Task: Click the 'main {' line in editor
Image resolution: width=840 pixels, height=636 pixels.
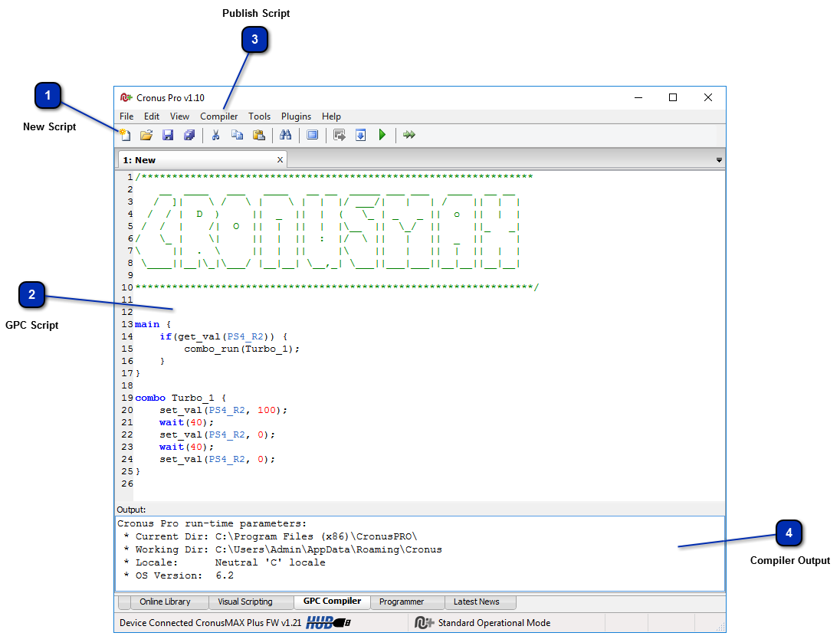Action: 153,324
